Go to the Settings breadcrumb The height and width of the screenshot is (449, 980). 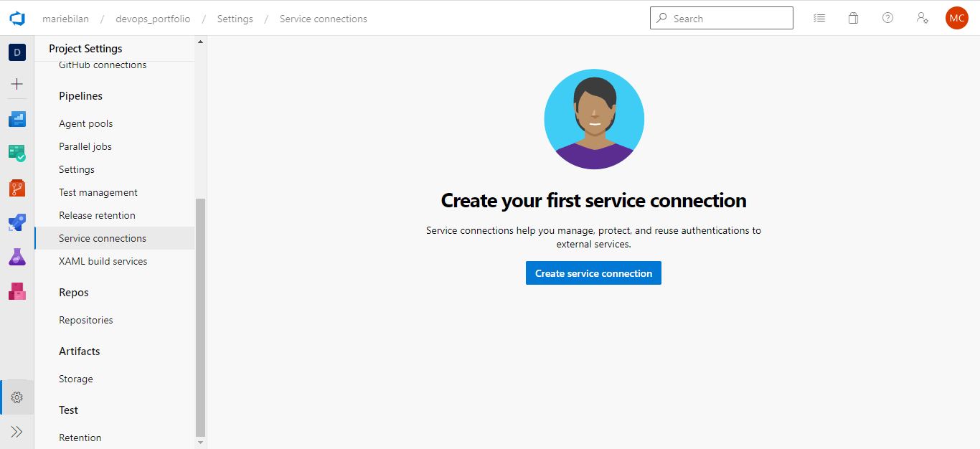pos(235,19)
